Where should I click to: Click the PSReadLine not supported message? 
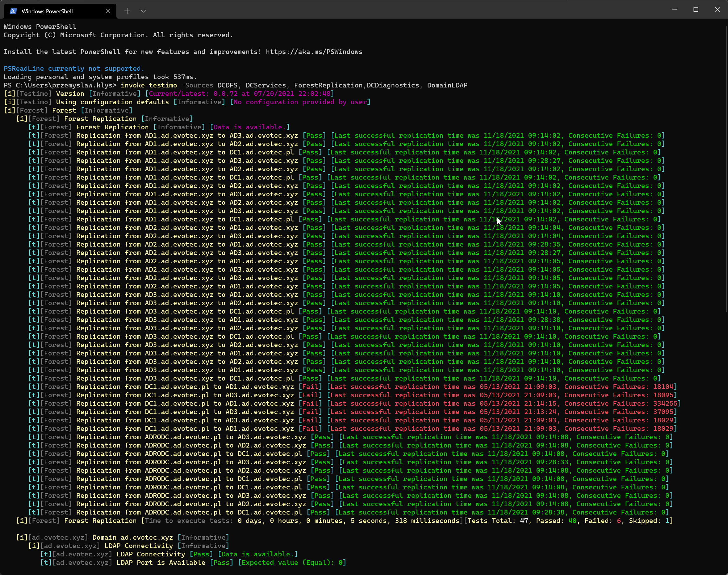[74, 68]
